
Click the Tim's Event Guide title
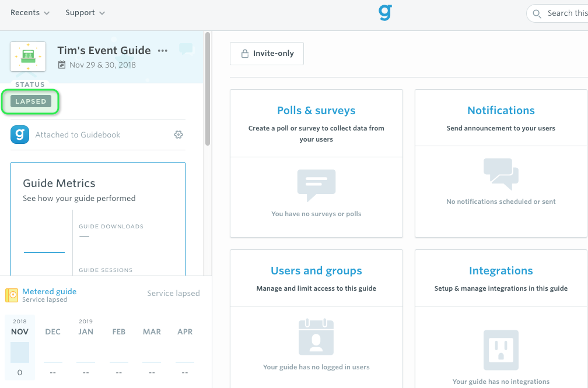[104, 50]
